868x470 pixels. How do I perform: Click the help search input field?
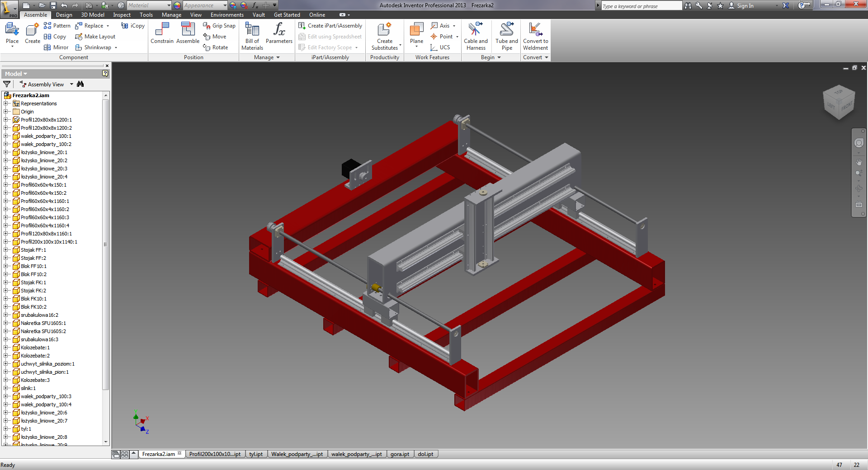pos(641,6)
